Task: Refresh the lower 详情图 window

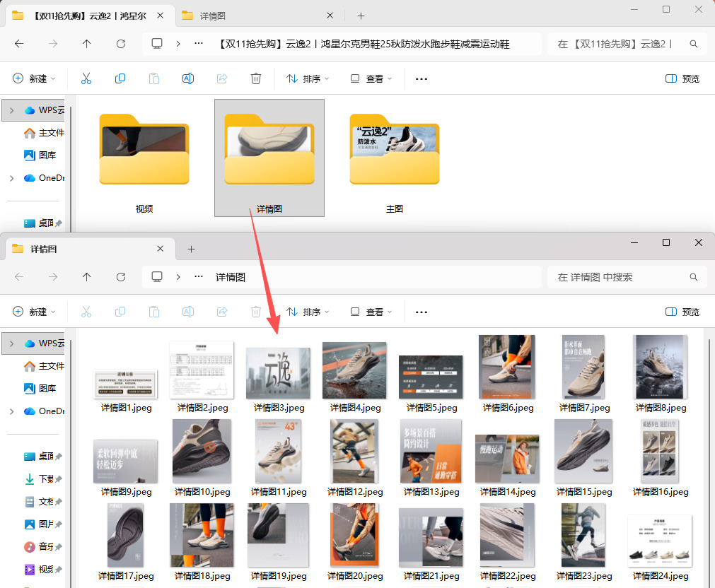Action: [121, 277]
